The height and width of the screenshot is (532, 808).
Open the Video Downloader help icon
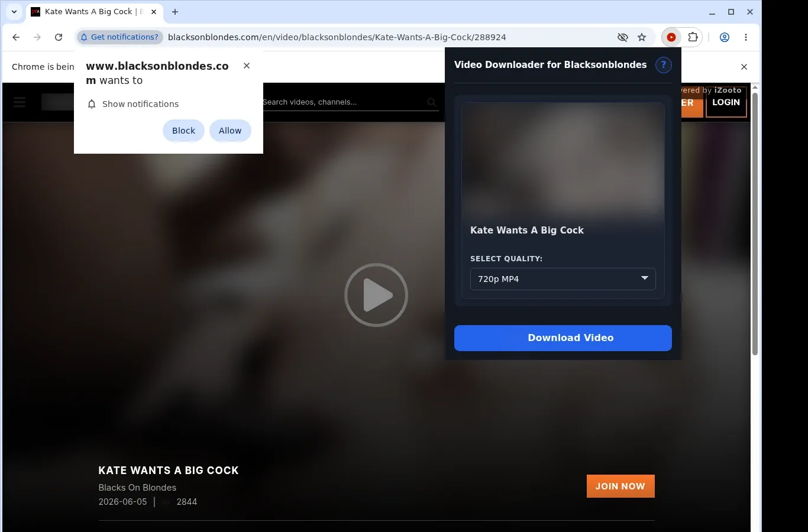coord(664,65)
